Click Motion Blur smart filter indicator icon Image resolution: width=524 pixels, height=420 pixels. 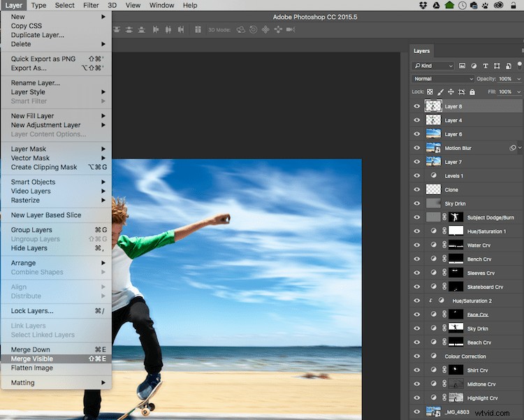coord(513,147)
